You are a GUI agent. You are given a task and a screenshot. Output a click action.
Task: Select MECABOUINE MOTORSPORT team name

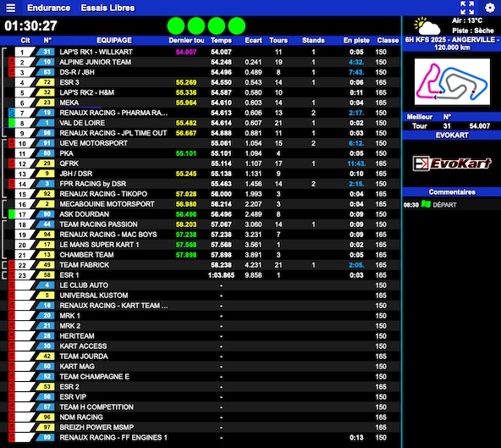tap(107, 204)
